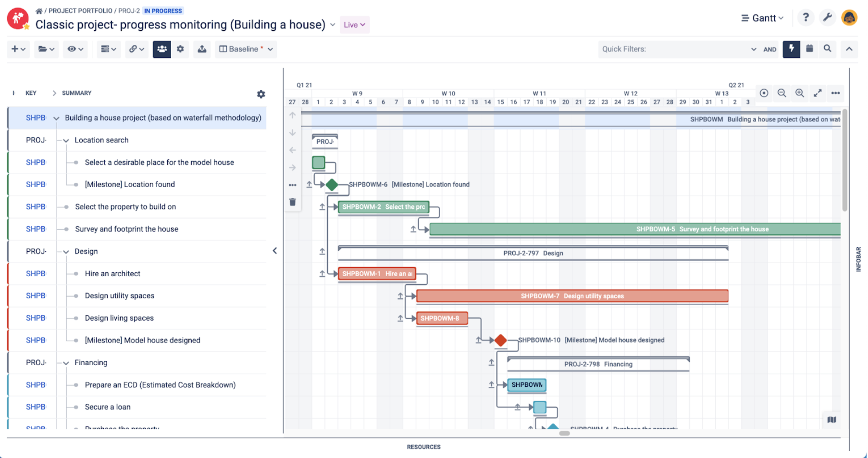
Task: Click inside the Quick Filters field
Action: click(673, 49)
